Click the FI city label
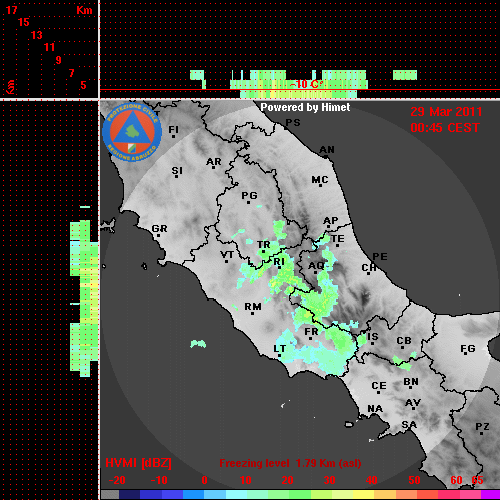The image size is (500, 500). tap(173, 129)
